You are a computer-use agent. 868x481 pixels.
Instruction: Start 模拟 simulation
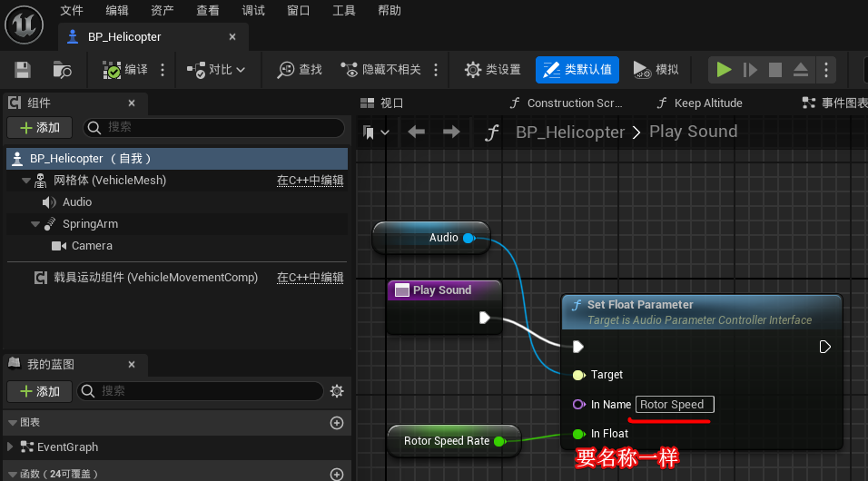click(x=656, y=70)
